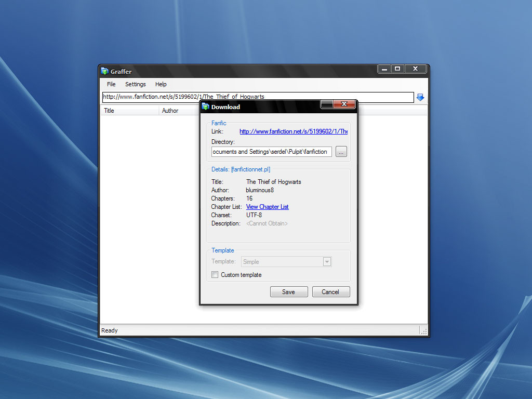This screenshot has height=399, width=532.
Task: Open the Settings menu
Action: tap(136, 84)
